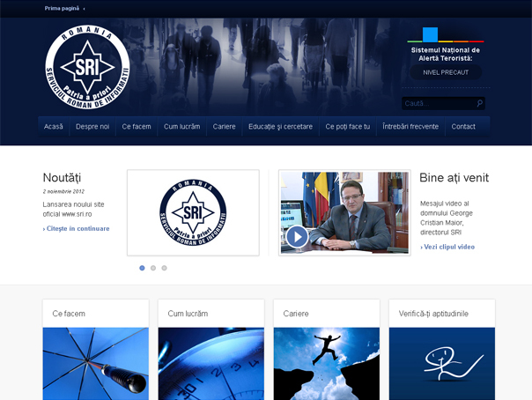Viewport: 532px width, 400px height.
Task: Click the Verifică-ți aptitudinile card title
Action: pyautogui.click(x=433, y=314)
